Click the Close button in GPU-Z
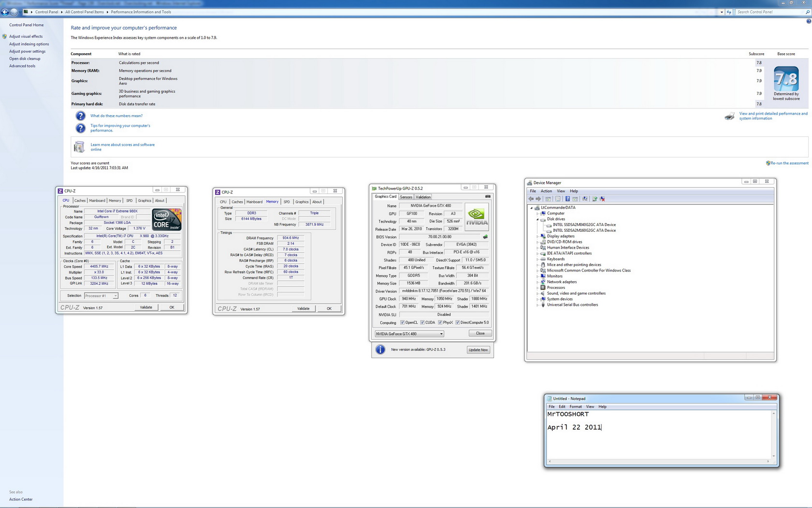Image resolution: width=812 pixels, height=508 pixels. (480, 333)
